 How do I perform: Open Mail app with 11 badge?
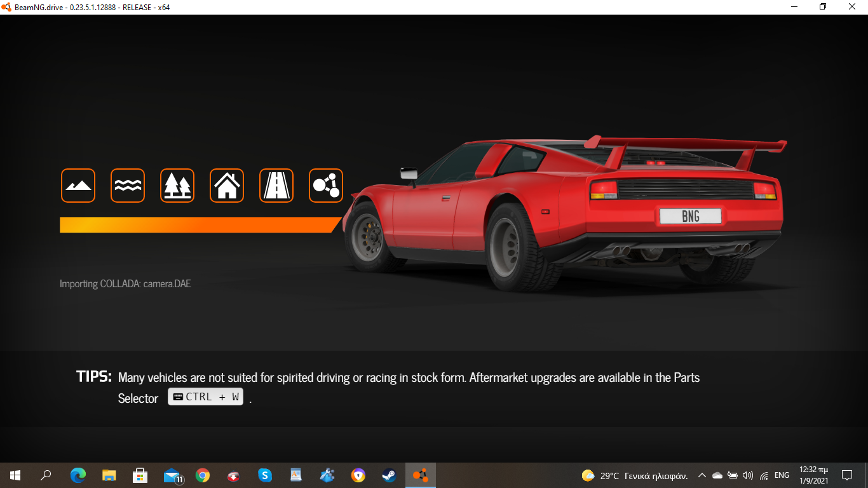pos(172,475)
